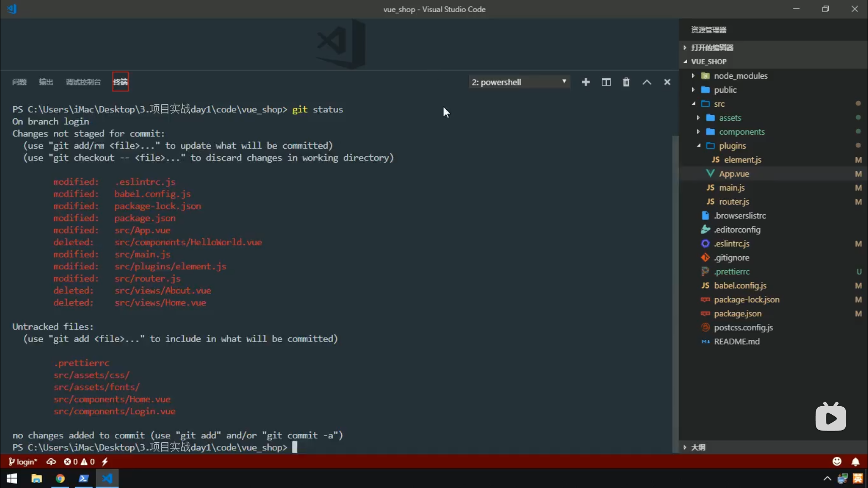The image size is (868, 488).
Task: Open package.json in the explorer
Action: coord(737,314)
